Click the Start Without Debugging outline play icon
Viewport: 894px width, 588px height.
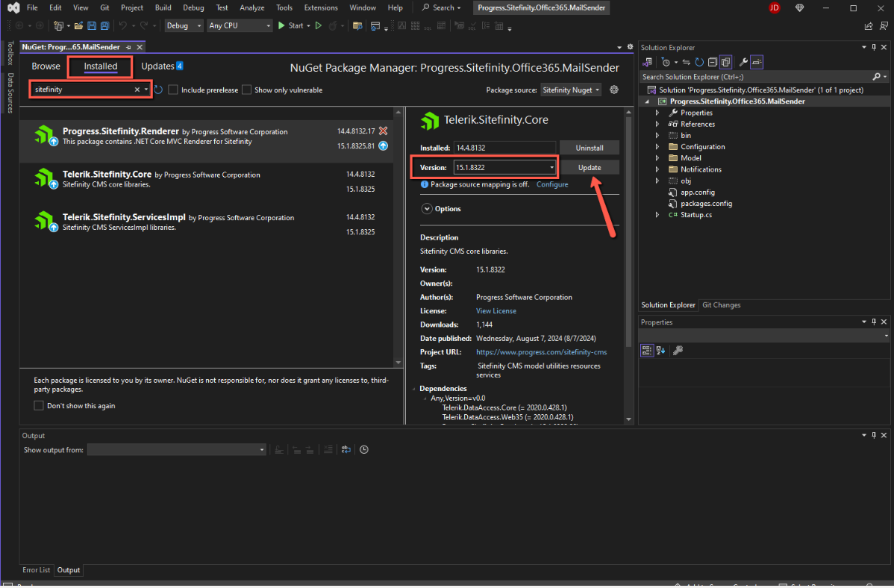click(319, 25)
